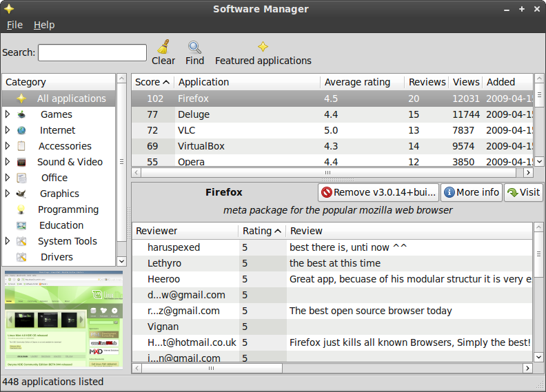Remove Firefox v3.0.14 package button
Viewport: 546px width, 392px height.
coord(378,192)
